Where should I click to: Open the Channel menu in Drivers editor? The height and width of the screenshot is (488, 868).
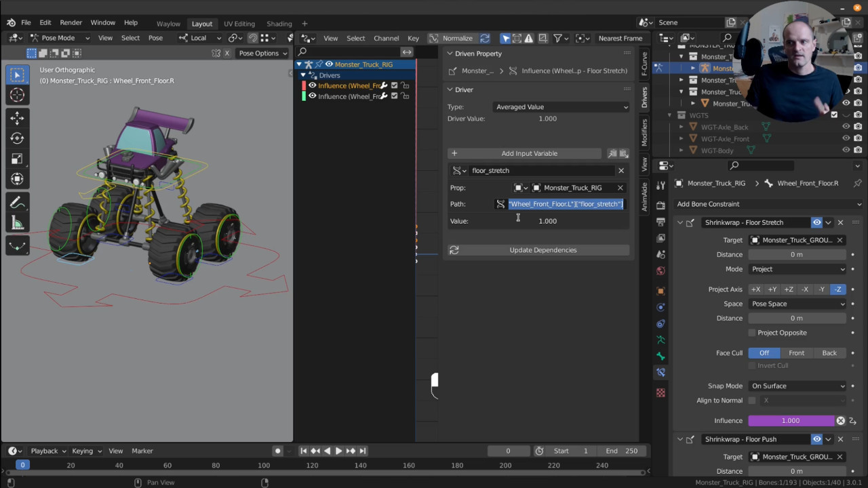[x=386, y=38]
